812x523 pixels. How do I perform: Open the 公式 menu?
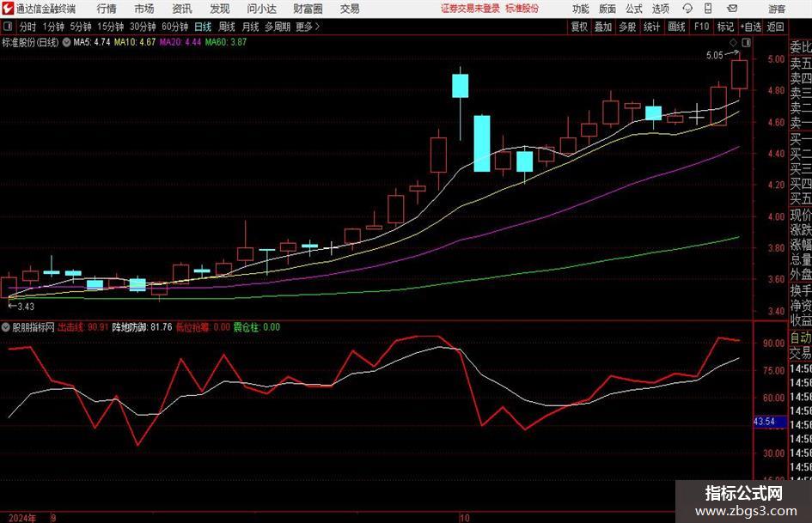[633, 9]
